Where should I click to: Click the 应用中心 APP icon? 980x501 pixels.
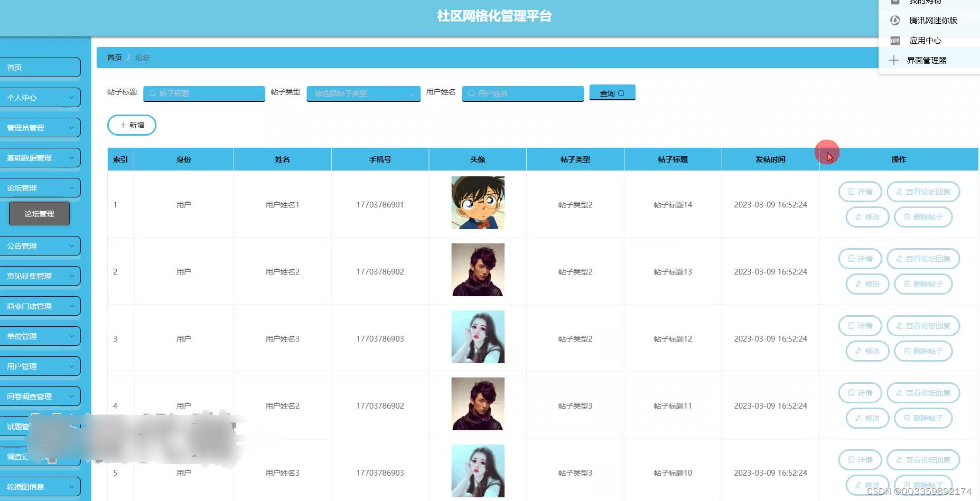[x=895, y=41]
